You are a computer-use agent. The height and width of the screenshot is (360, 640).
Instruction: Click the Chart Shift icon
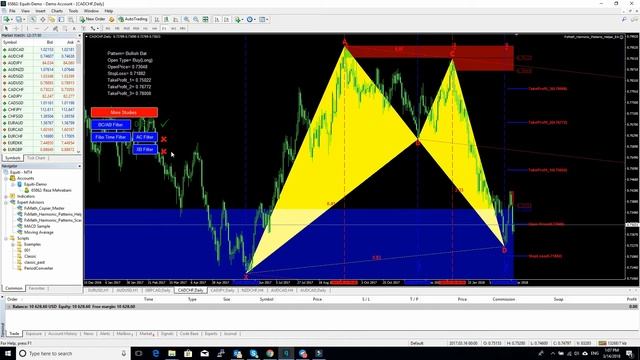coord(227,19)
